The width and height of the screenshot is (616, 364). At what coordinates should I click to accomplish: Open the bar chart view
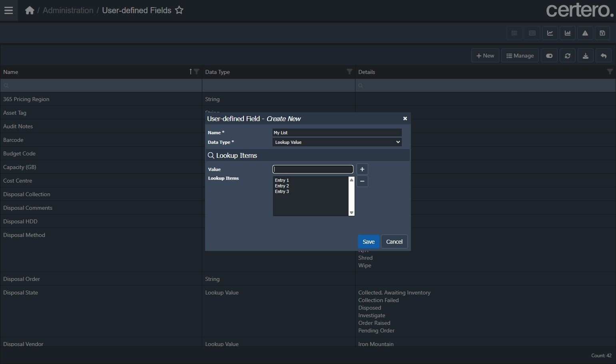(567, 33)
